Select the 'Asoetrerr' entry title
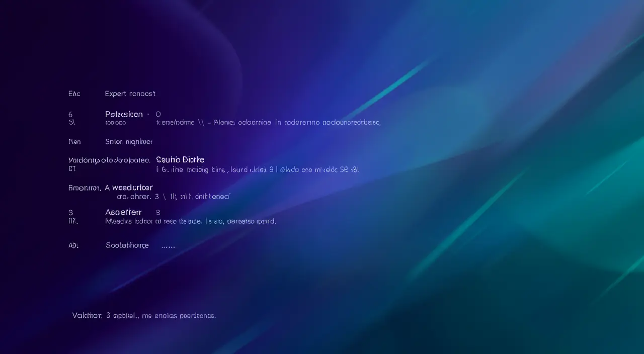Screen dimensions: 644x354 [124, 212]
